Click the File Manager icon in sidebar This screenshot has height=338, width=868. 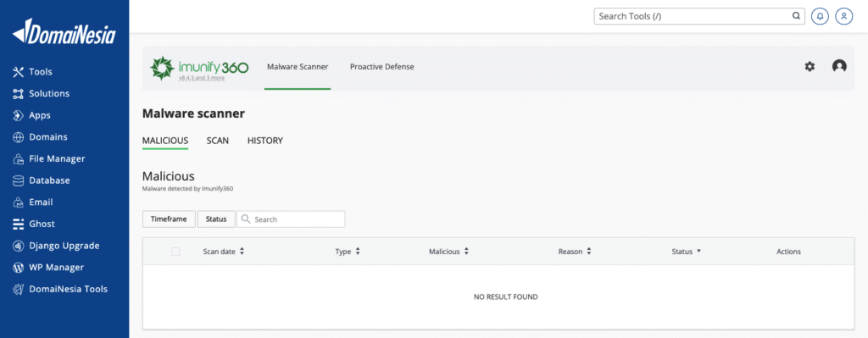coord(19,158)
